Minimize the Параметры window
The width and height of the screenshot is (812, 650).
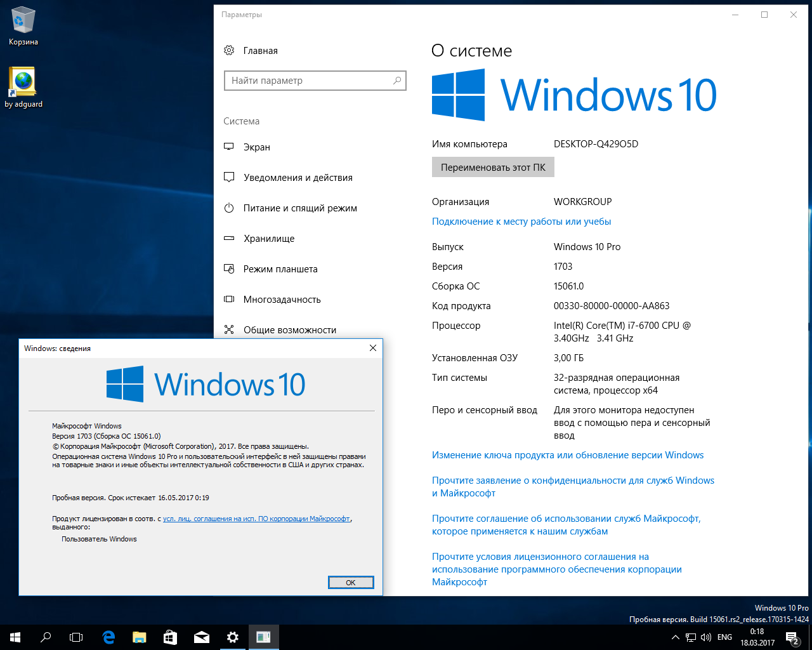point(735,15)
